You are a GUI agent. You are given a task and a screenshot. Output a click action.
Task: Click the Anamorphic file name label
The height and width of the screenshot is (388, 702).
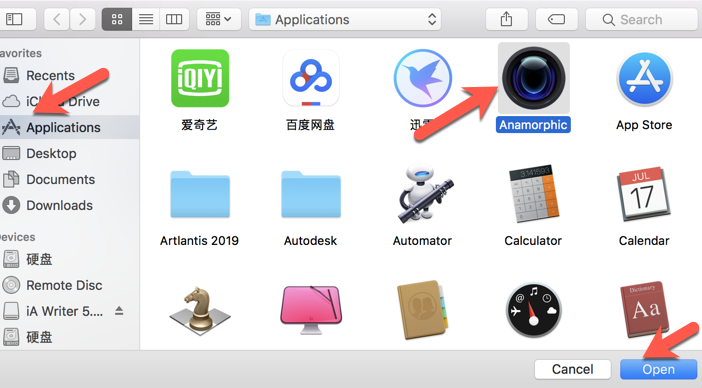pos(533,124)
